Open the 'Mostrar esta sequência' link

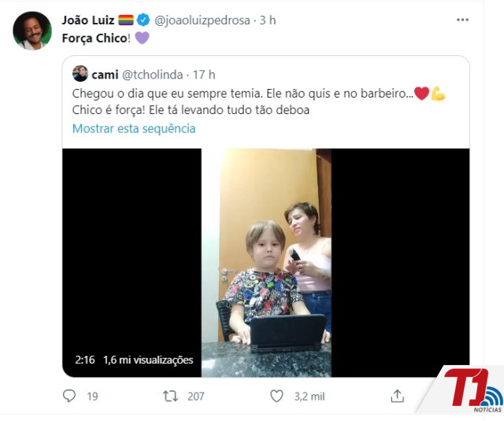(134, 128)
